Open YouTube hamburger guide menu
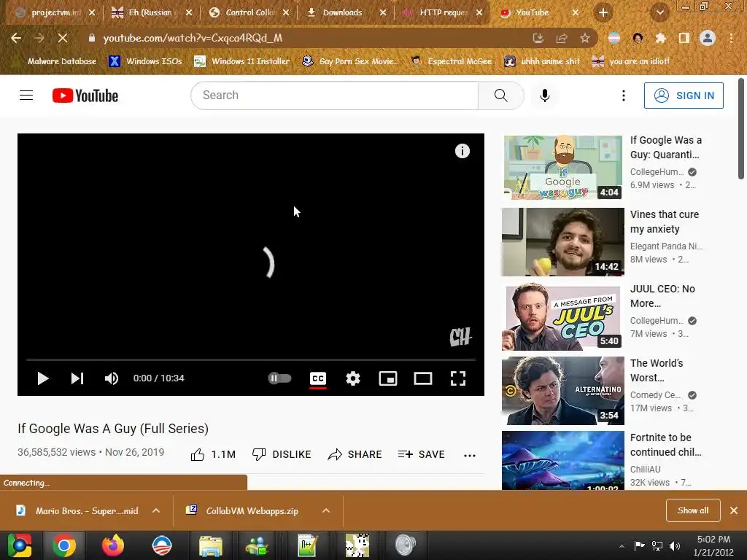Image resolution: width=747 pixels, height=560 pixels. pyautogui.click(x=26, y=96)
